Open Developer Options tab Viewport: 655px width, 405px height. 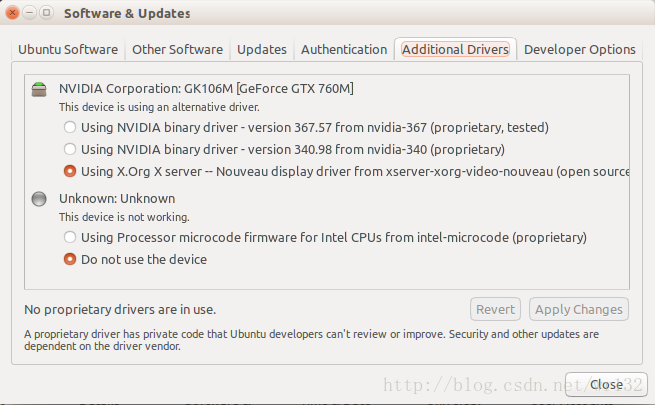[x=580, y=50]
